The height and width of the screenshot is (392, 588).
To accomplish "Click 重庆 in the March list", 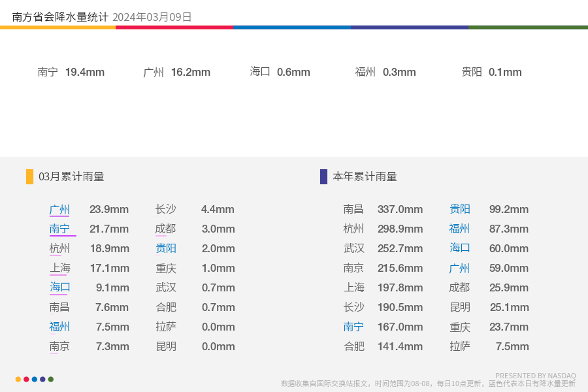I will tap(166, 269).
